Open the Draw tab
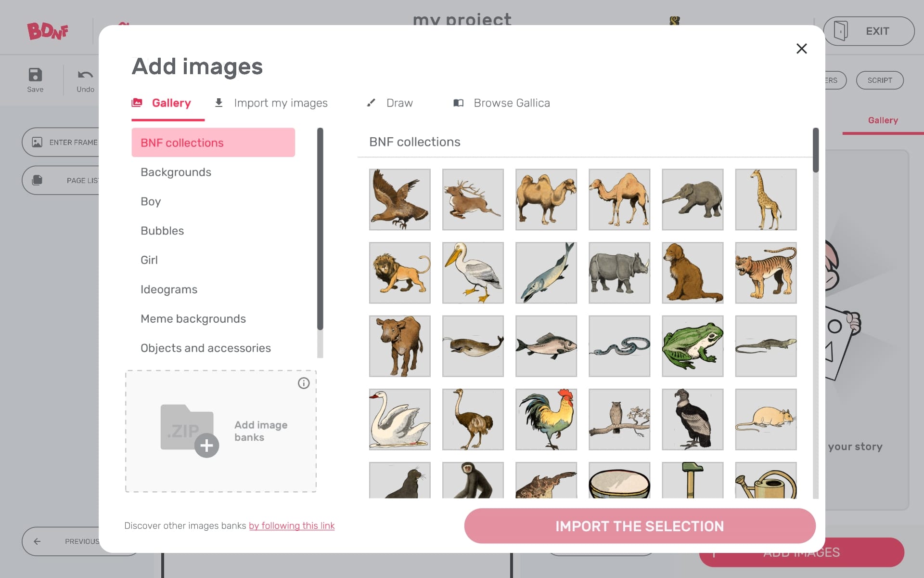Viewport: 924px width, 578px height. (399, 103)
